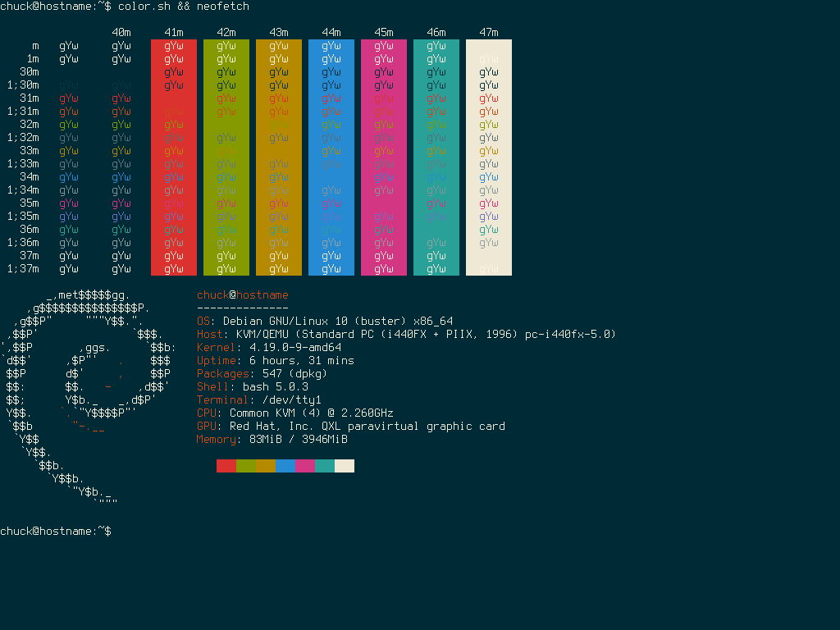The width and height of the screenshot is (840, 630).
Task: Select the gold swatch in neofetch palette
Action: point(266,466)
